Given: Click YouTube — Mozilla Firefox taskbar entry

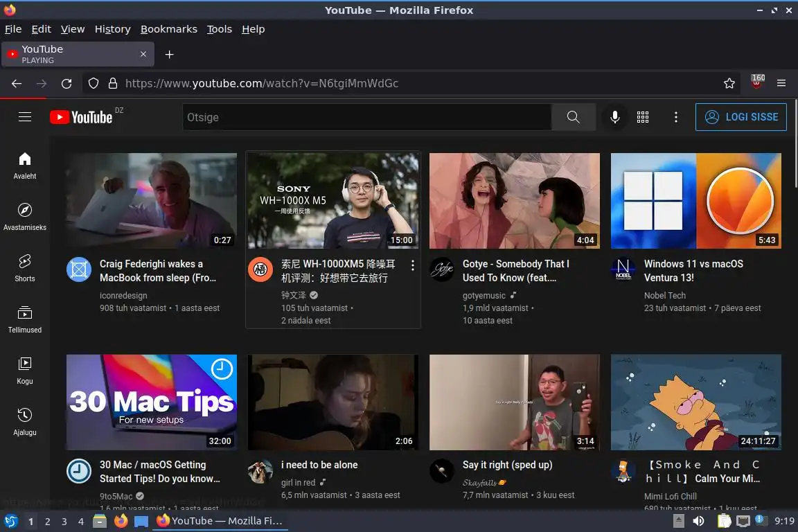Looking at the screenshot, I should [220, 521].
